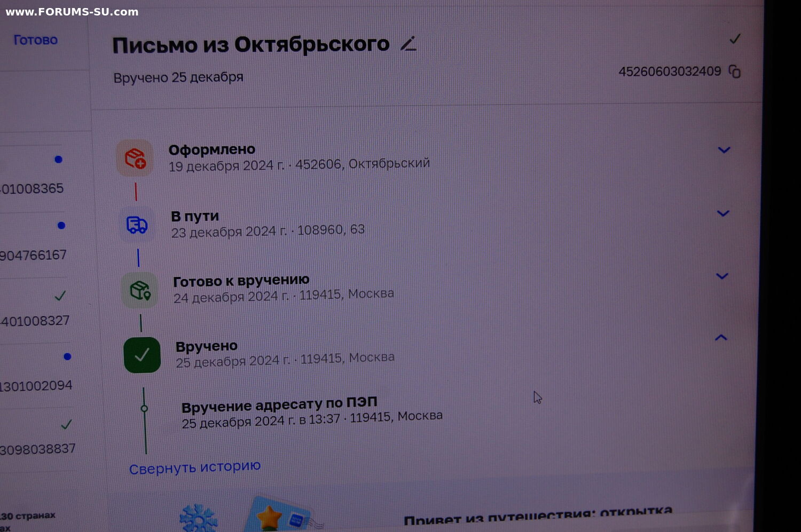
Task: Copy tracking number 45260603032409
Action: click(735, 72)
